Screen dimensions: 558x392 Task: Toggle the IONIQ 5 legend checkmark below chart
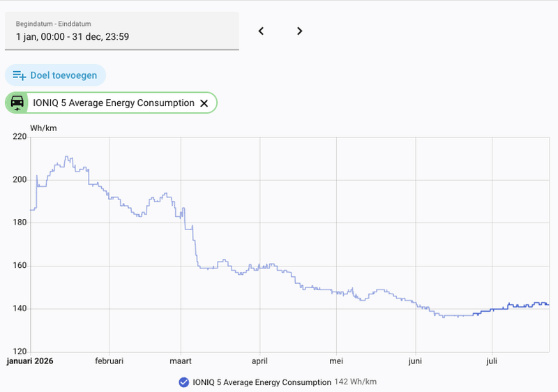[183, 382]
